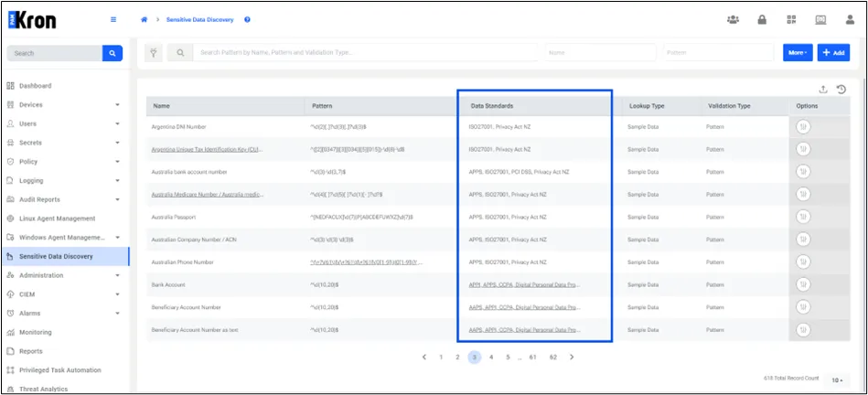Click the magnifier icon beside pattern search field
Image resolution: width=868 pixels, height=395 pixels.
pyautogui.click(x=180, y=52)
